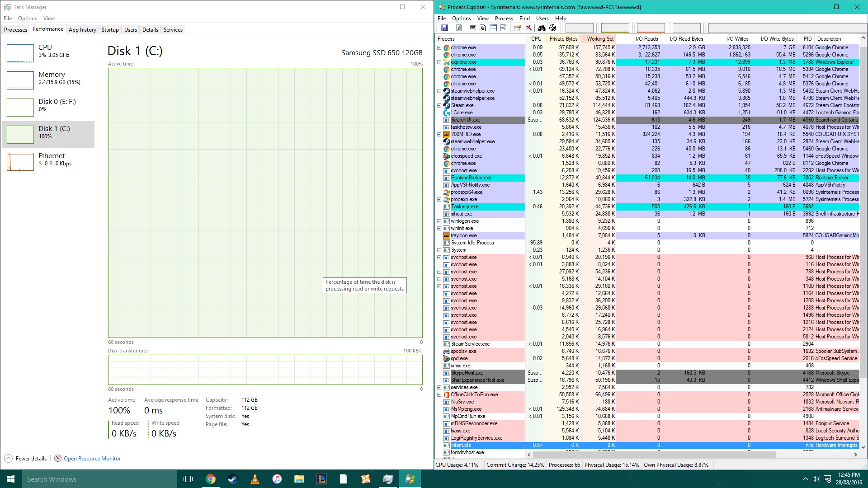Viewport: 868px width, 488px height.
Task: Collapse the services.exe tree node
Action: click(439, 387)
